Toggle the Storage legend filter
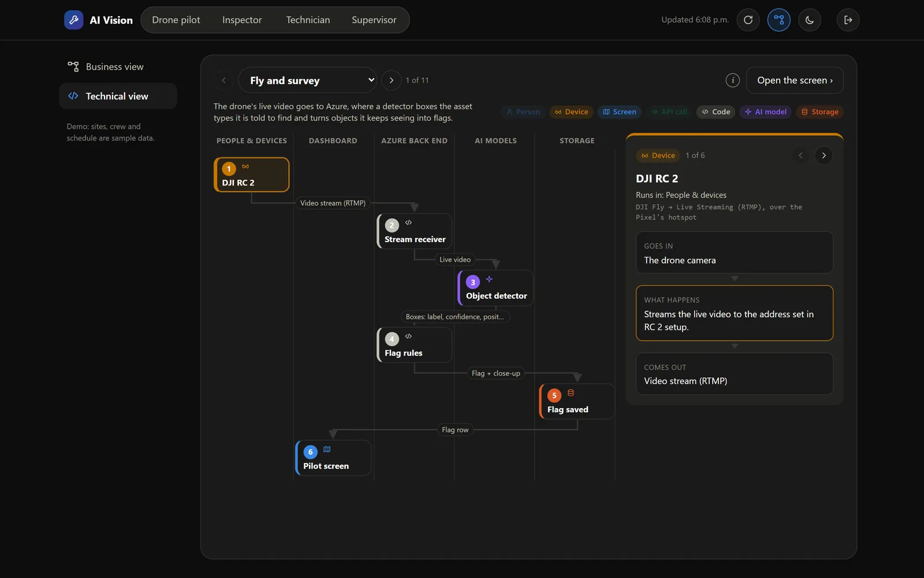Screen dimensions: 924x578 [x=819, y=112]
